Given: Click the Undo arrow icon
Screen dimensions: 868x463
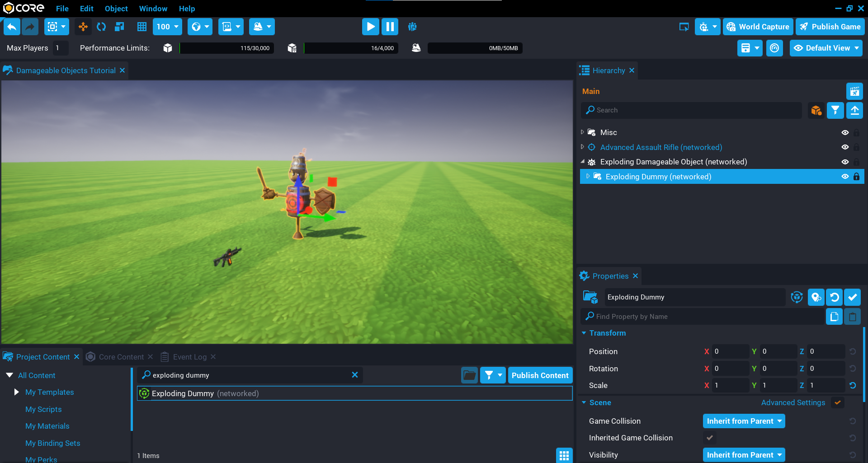Looking at the screenshot, I should [12, 27].
